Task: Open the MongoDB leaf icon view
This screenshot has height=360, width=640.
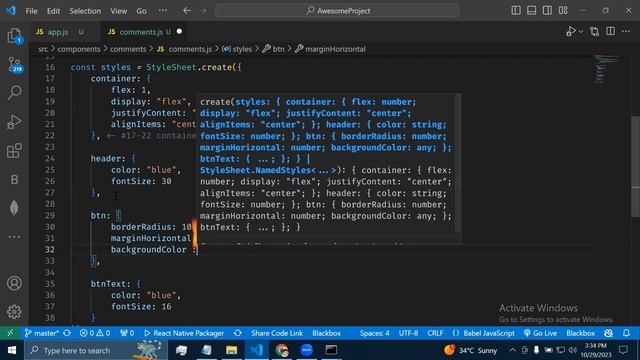Action: [14, 208]
